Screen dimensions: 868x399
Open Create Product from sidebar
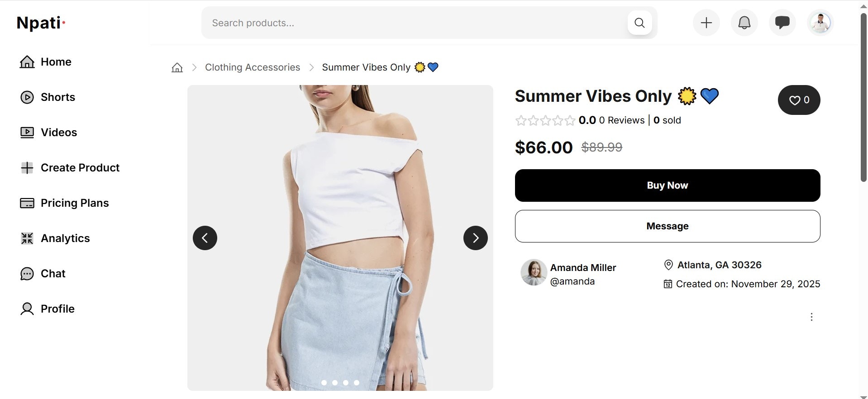coord(80,167)
